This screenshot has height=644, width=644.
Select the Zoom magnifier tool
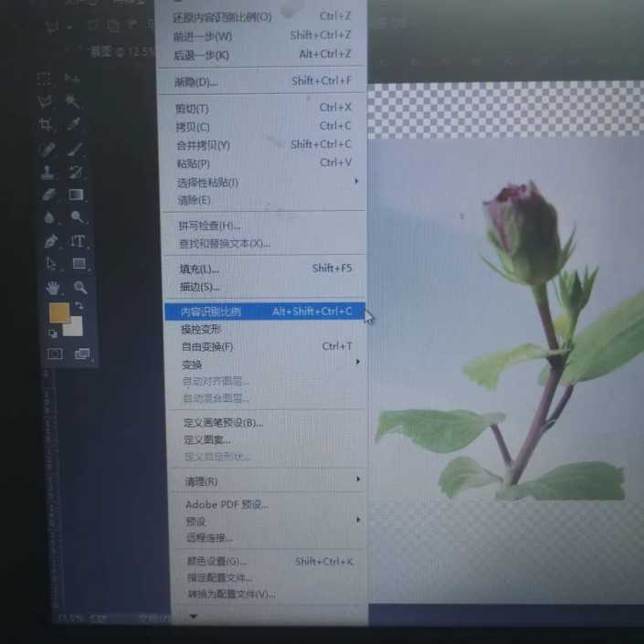80,288
